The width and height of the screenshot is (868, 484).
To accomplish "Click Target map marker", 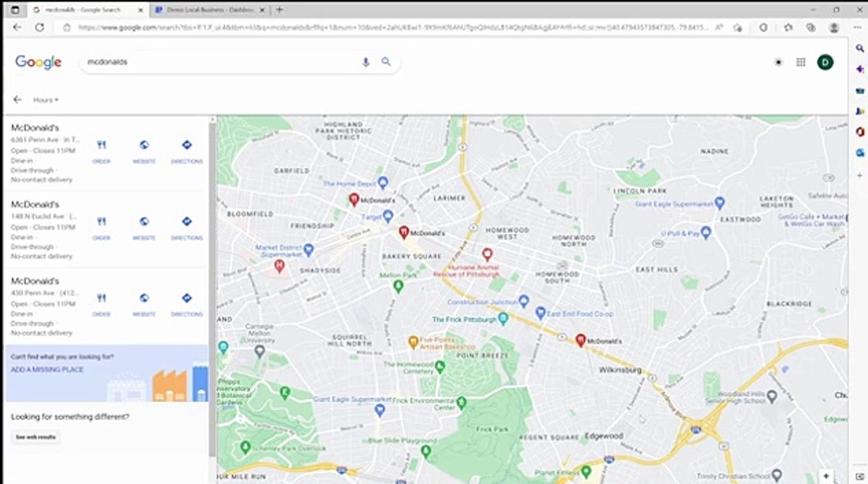I will (x=388, y=216).
